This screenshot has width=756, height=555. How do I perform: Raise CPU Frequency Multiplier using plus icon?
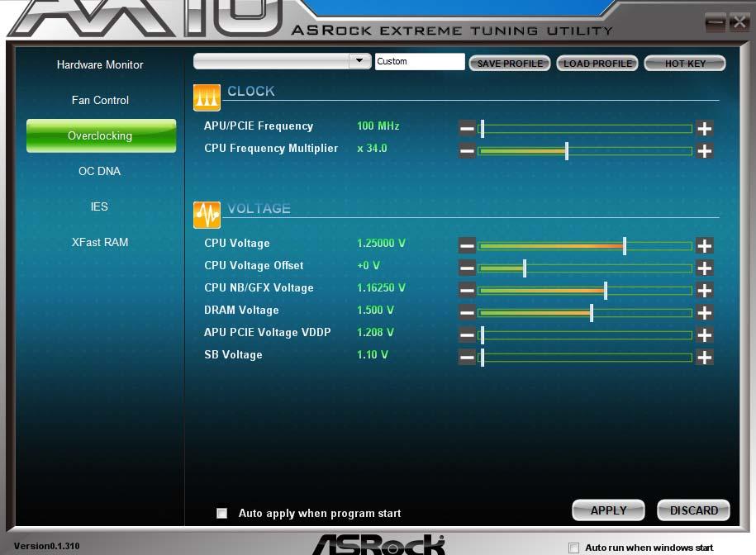tap(705, 151)
